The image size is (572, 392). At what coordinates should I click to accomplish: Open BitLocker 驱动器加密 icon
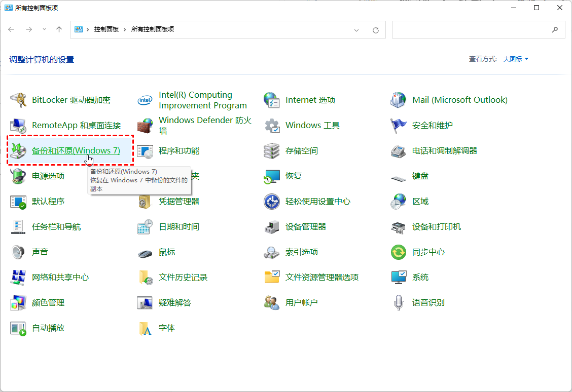pos(18,100)
